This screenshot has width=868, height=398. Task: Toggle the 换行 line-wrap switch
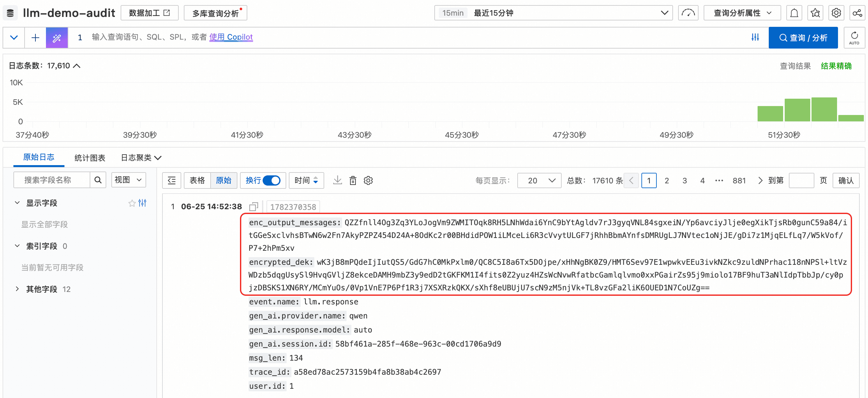tap(271, 180)
